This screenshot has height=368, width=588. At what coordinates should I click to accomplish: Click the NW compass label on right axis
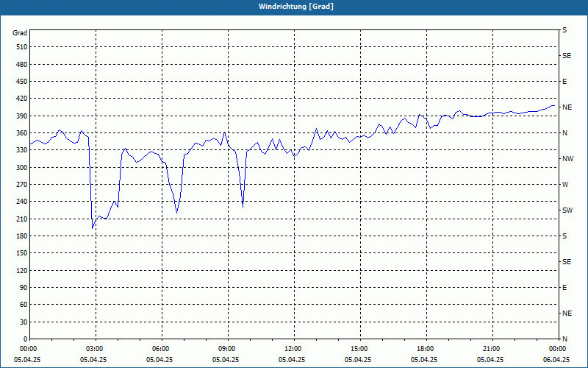(x=567, y=159)
